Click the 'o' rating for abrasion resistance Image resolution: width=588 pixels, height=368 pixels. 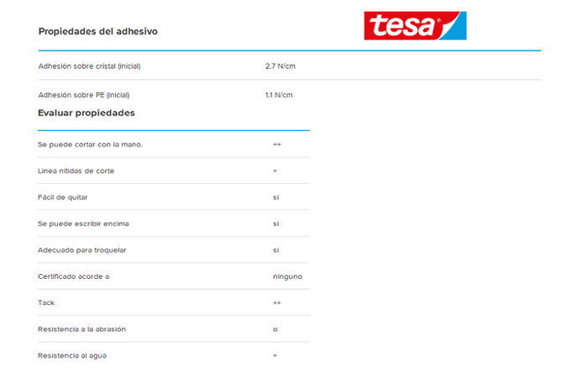[x=276, y=329]
